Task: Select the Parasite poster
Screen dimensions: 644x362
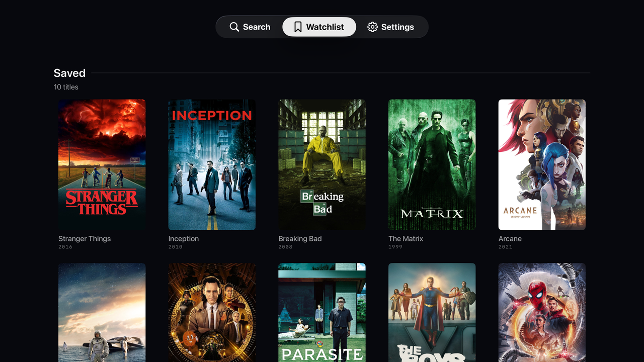Action: [322, 313]
